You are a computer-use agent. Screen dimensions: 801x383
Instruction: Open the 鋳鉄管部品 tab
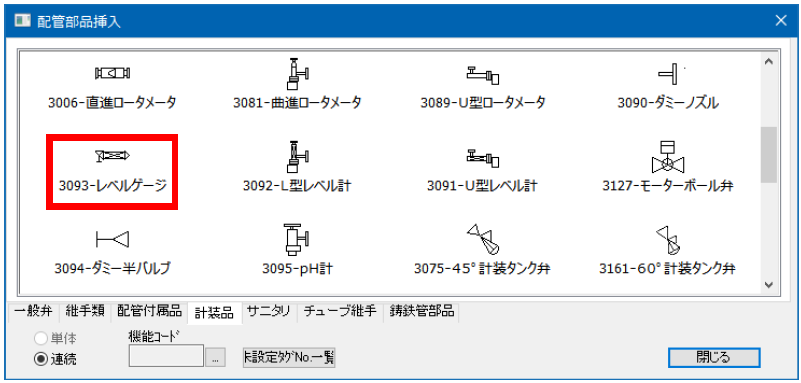point(421,311)
